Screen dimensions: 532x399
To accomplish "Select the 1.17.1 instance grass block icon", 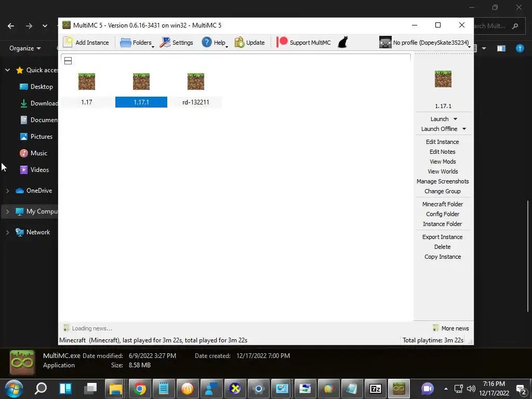I will coord(141,82).
